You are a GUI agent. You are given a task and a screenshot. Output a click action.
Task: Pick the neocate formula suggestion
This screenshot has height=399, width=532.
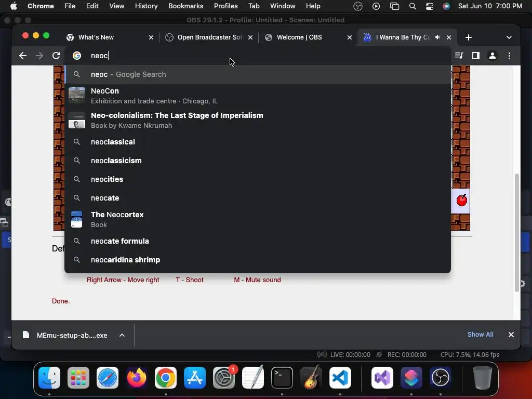258,241
